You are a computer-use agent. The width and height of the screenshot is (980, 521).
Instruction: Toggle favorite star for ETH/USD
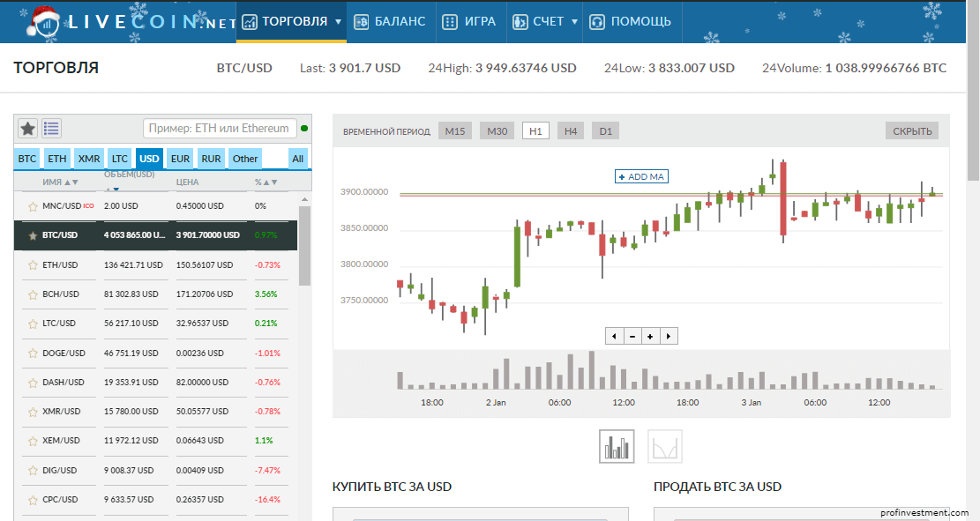click(x=33, y=264)
